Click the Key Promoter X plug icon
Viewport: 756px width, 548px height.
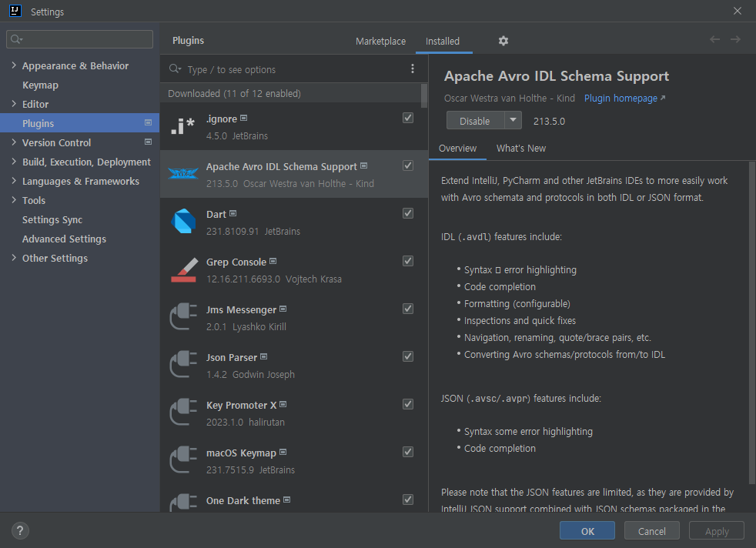(183, 412)
